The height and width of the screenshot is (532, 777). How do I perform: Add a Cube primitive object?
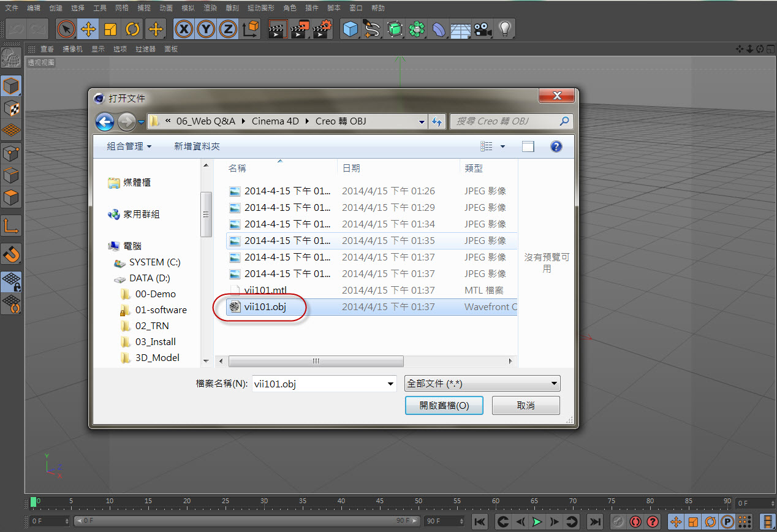[351, 29]
